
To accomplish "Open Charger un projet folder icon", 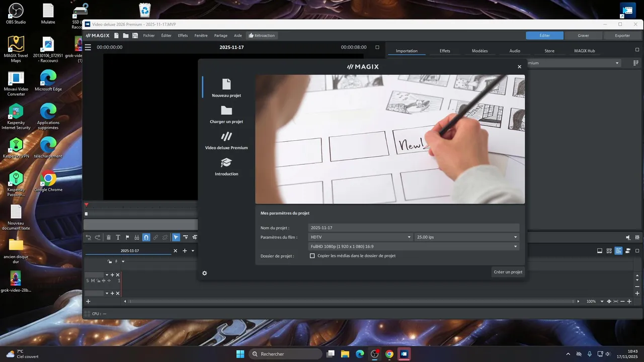I will point(226,111).
